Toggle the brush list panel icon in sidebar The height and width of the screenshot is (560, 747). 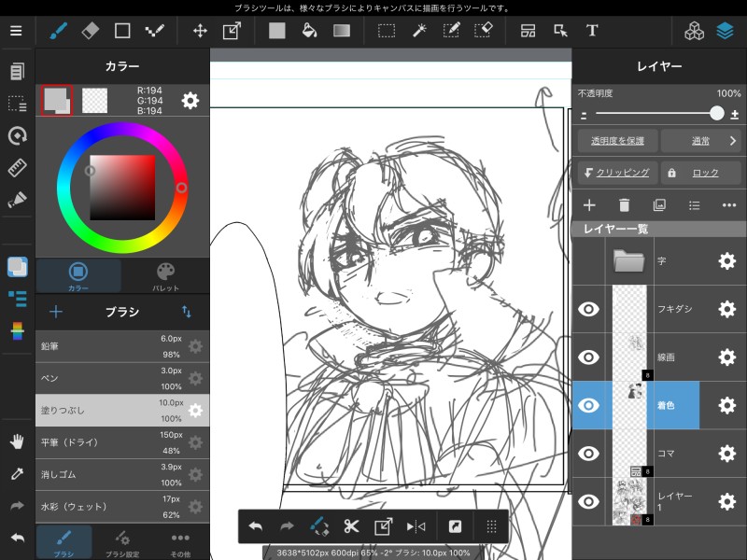click(x=17, y=299)
